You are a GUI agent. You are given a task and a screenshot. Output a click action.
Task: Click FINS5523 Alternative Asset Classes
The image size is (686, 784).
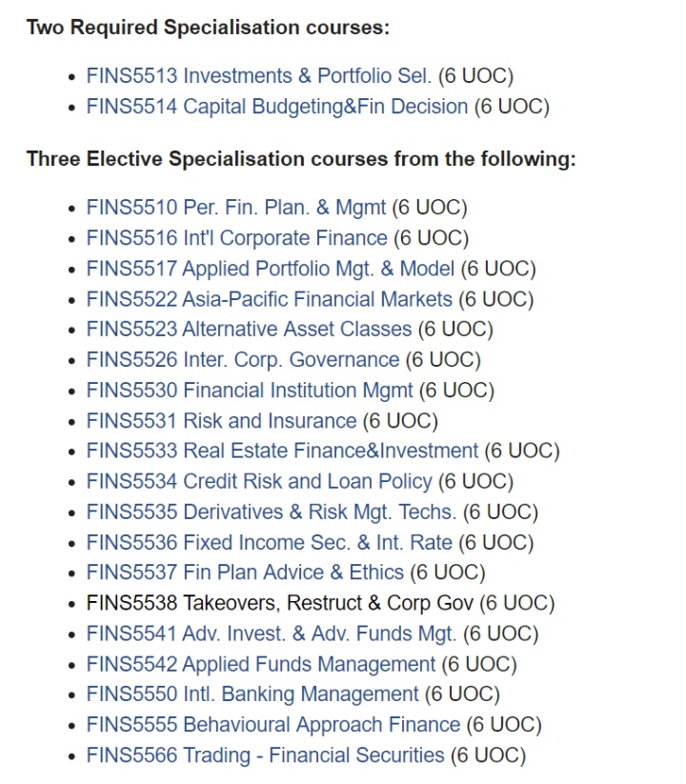point(249,329)
